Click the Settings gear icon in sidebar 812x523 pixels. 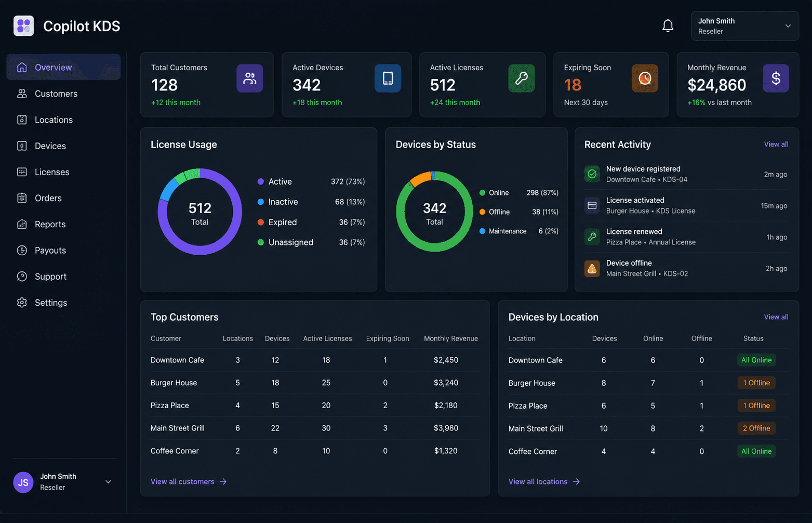22,303
